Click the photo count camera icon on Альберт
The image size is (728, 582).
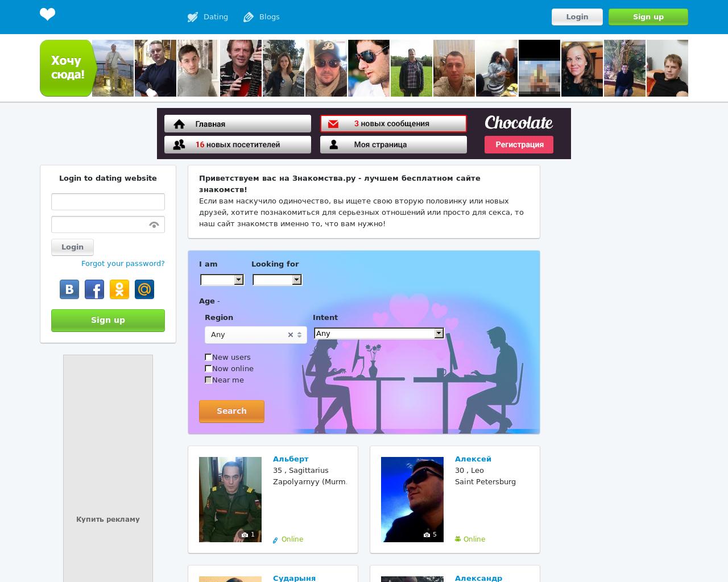pos(245,535)
